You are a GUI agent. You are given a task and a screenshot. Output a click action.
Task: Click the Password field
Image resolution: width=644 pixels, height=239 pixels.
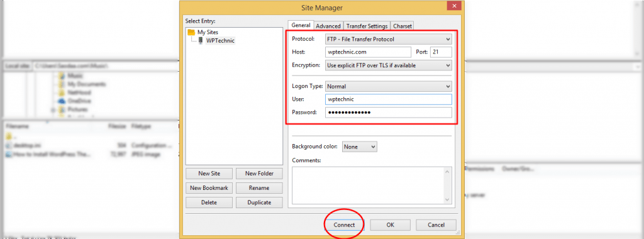tap(388, 113)
